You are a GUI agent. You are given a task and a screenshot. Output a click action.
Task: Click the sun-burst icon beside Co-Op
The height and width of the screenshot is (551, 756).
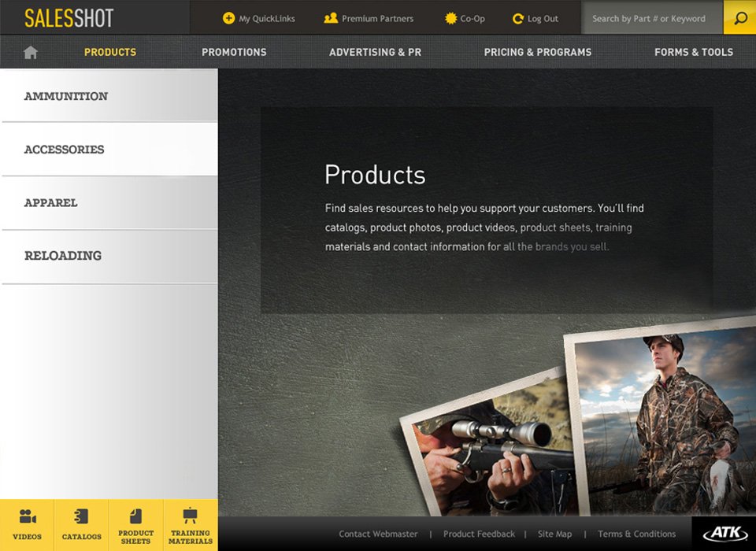pyautogui.click(x=450, y=18)
